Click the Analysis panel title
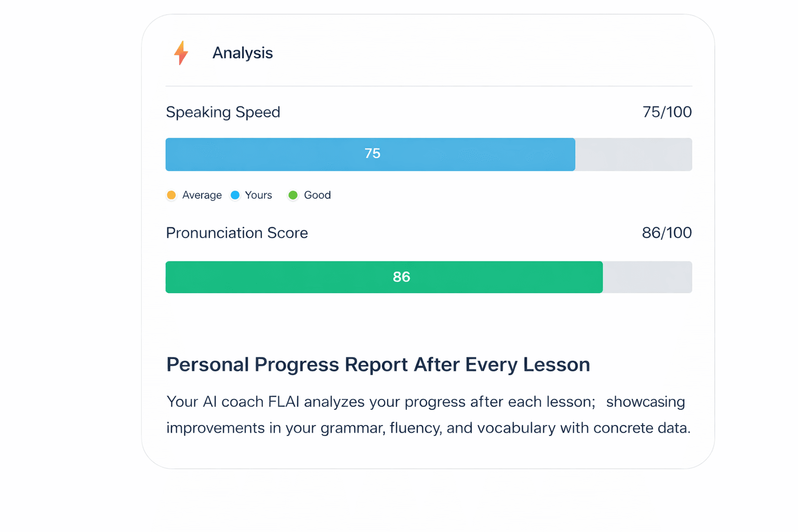Image resolution: width=798 pixels, height=532 pixels. [x=242, y=53]
